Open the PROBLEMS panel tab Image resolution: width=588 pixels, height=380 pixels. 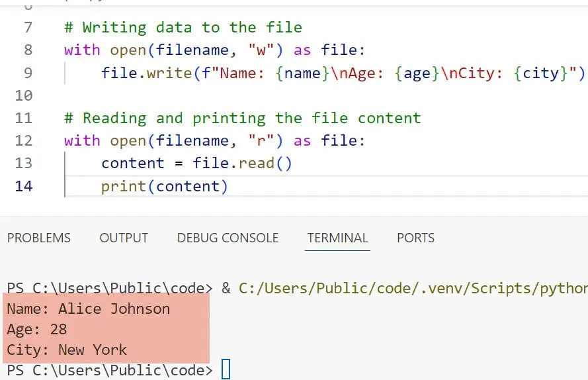click(38, 238)
